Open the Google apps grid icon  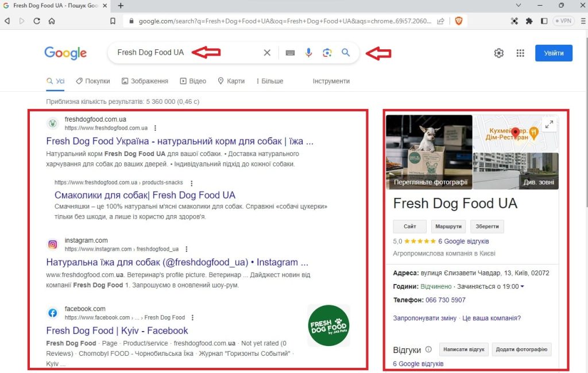[x=520, y=53]
